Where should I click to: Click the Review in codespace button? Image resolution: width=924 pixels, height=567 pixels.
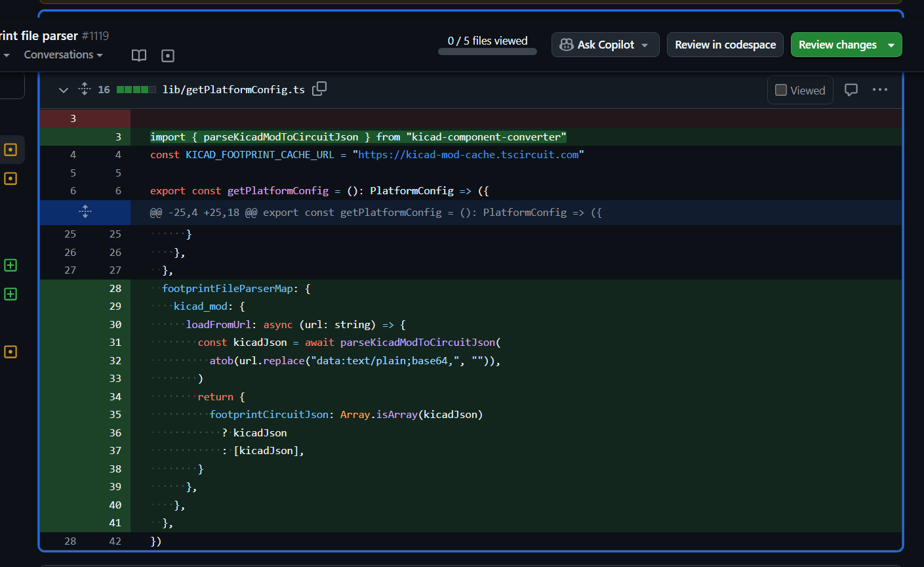725,45
